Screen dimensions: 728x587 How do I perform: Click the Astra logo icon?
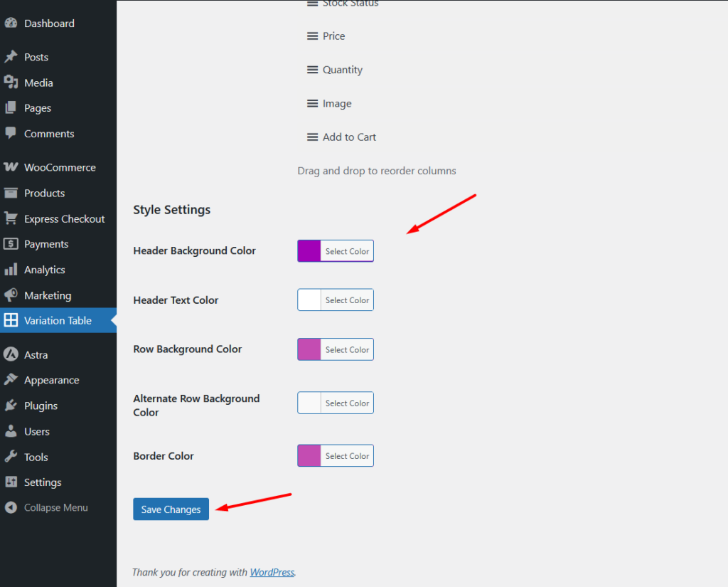tap(11, 354)
